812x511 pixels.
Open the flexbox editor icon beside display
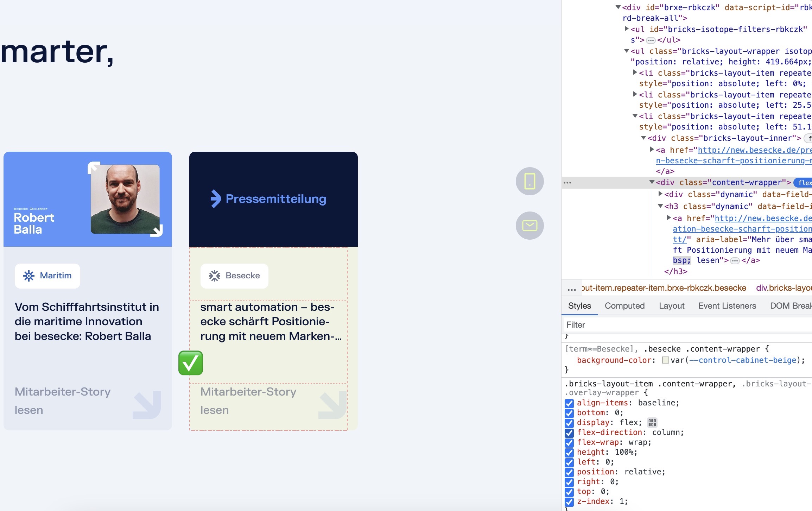[652, 423]
